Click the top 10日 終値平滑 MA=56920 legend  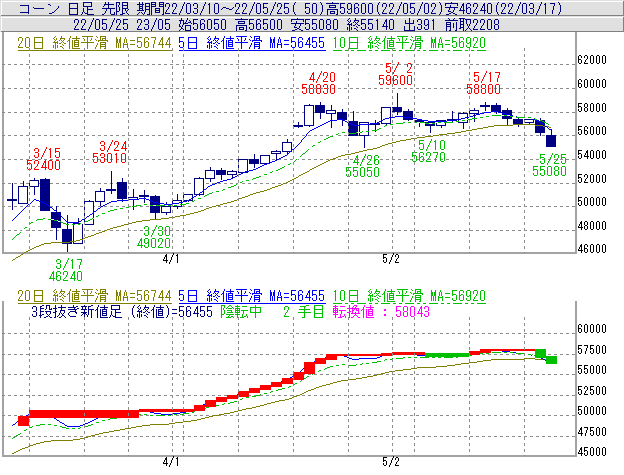[409, 43]
